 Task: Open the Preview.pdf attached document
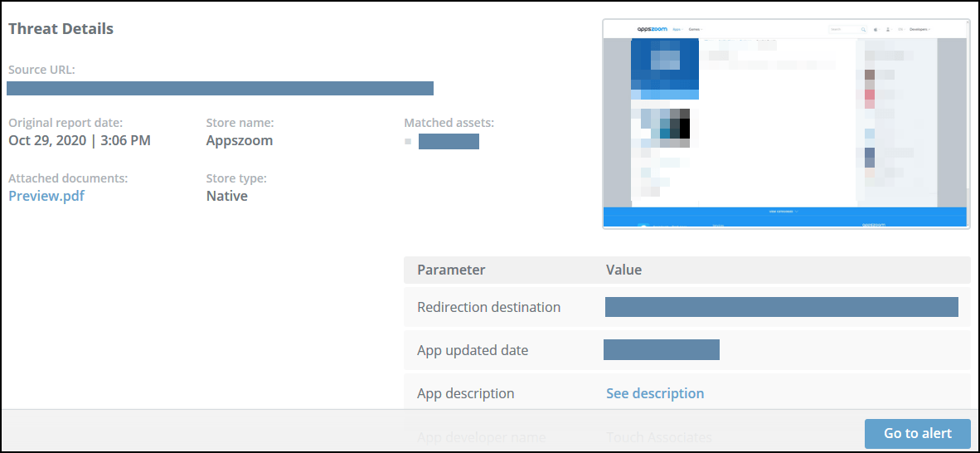click(x=46, y=196)
